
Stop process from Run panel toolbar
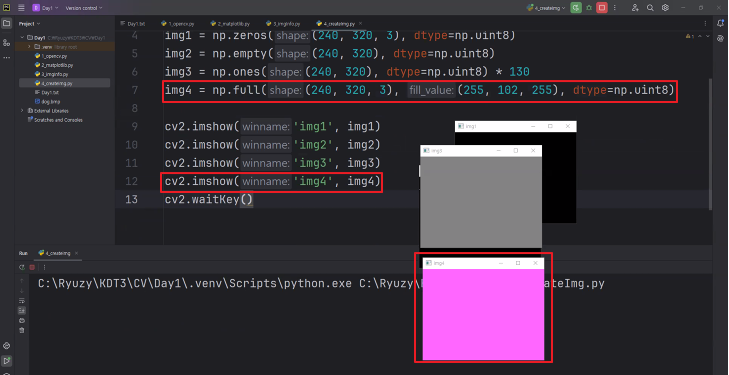coord(32,268)
